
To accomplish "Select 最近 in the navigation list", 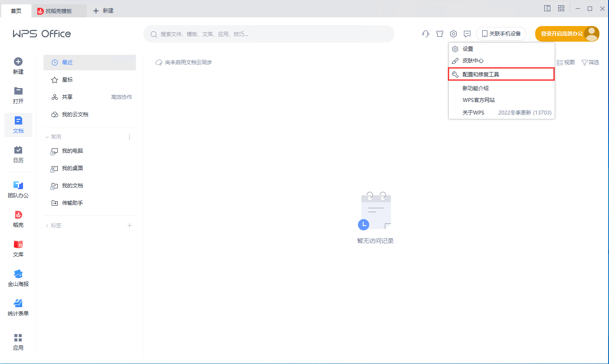I will point(89,62).
